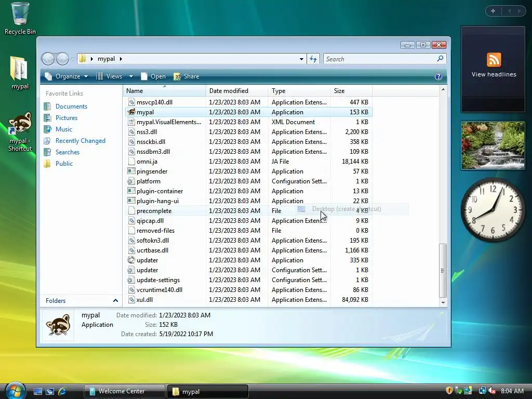The width and height of the screenshot is (532, 399).
Task: Click the Open toolbar button
Action: [x=153, y=76]
